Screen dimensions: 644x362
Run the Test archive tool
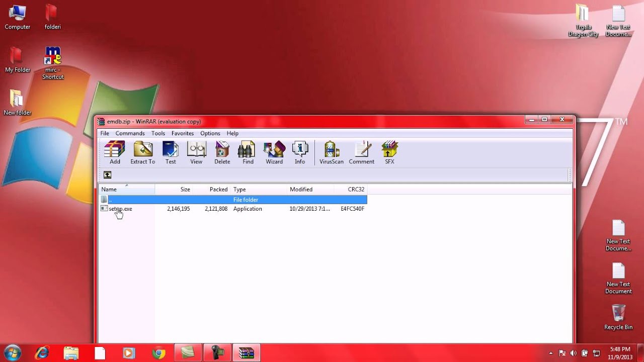point(171,153)
